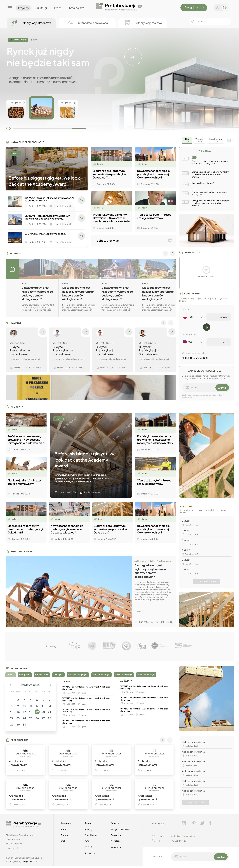The width and height of the screenshot is (239, 868).
Task: Go to the previous hero slide with the left chevron
Action: (7, 128)
